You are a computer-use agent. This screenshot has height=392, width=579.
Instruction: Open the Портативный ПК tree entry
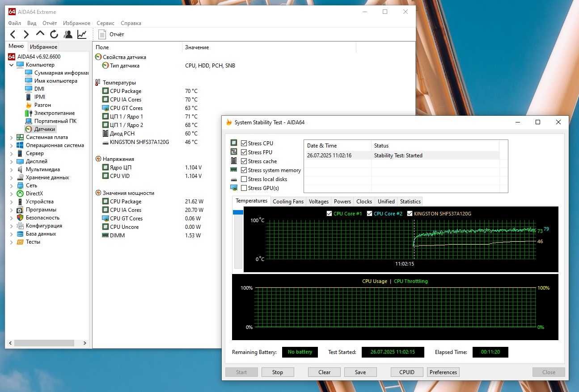[x=55, y=121]
